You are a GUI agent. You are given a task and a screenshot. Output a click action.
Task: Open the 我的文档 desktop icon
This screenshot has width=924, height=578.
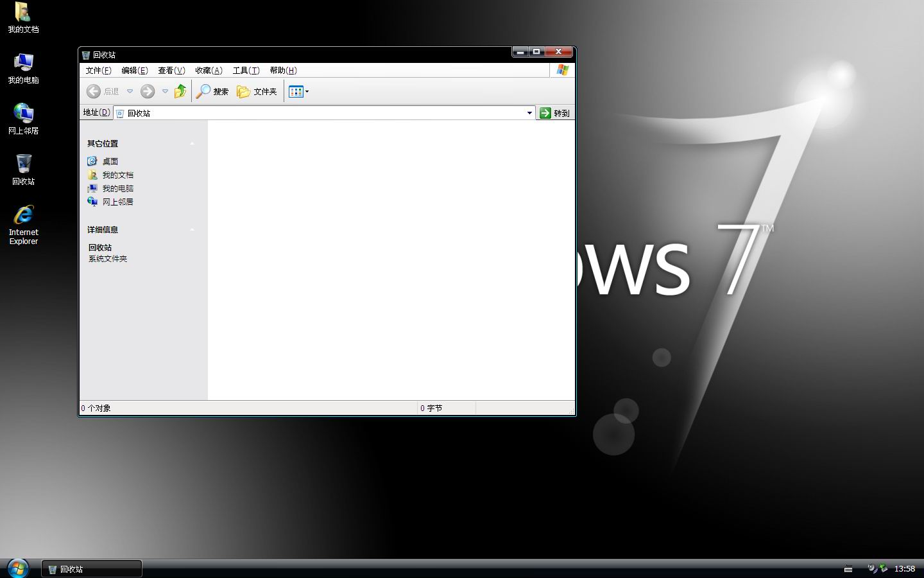[x=23, y=17]
